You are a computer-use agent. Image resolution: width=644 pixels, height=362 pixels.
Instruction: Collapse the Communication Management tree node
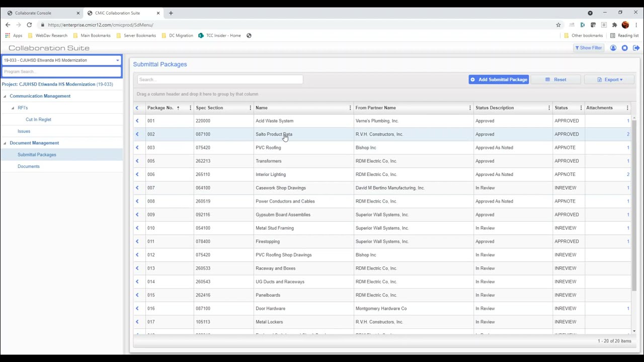coord(5,96)
